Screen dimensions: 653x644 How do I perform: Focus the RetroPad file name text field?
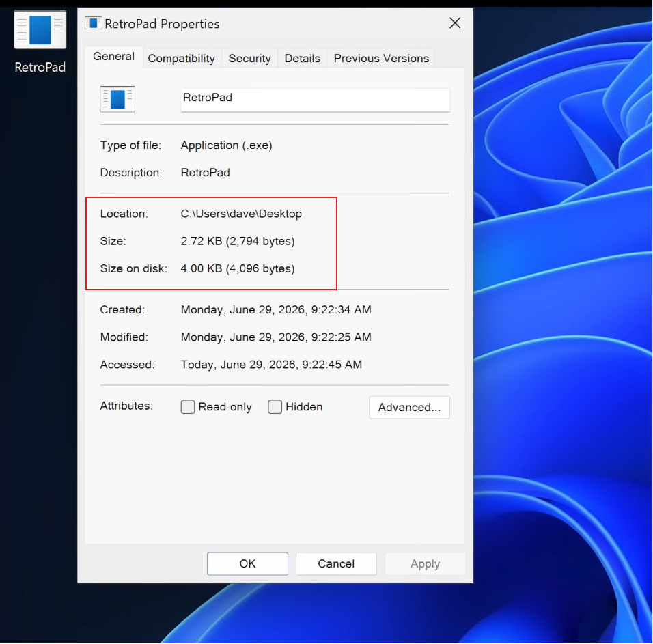[316, 100]
